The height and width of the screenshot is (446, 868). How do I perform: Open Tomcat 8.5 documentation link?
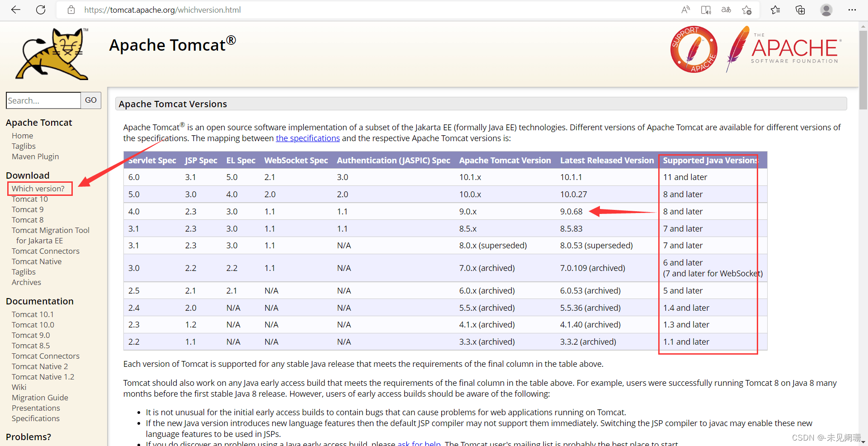coord(31,346)
